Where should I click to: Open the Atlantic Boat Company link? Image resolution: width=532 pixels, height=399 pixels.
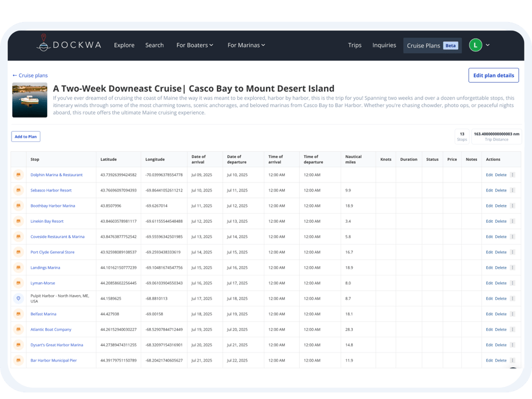point(51,329)
